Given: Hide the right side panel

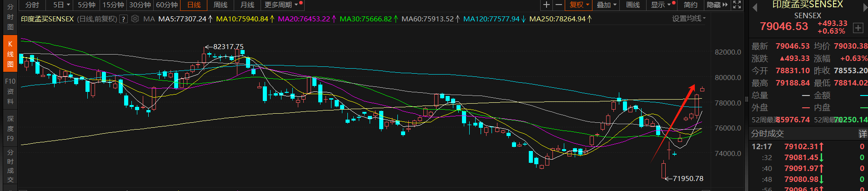Looking at the screenshot, I should click(717, 5).
